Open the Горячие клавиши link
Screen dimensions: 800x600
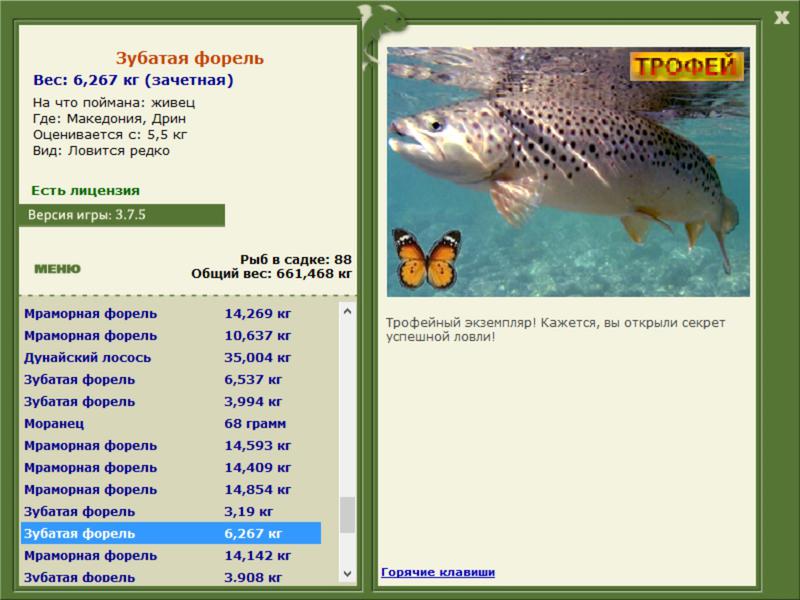tap(438, 572)
